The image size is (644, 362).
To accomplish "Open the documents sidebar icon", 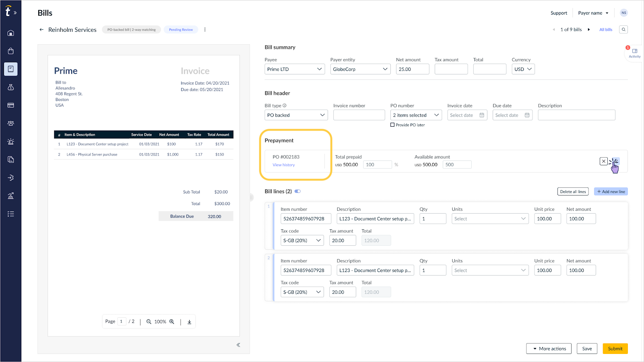I will coord(11,160).
